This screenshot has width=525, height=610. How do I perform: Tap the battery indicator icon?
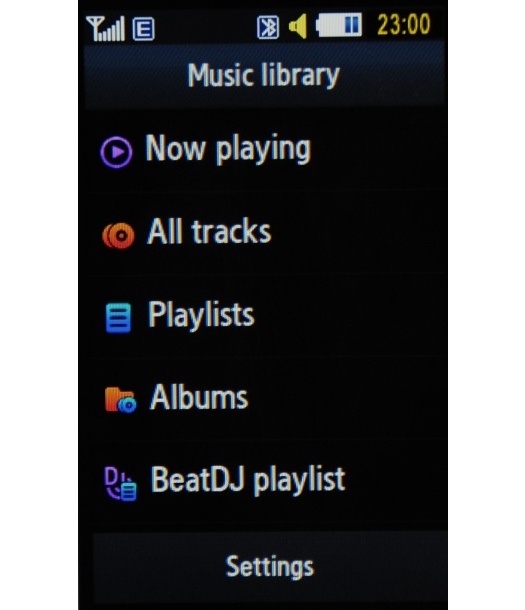click(x=339, y=25)
